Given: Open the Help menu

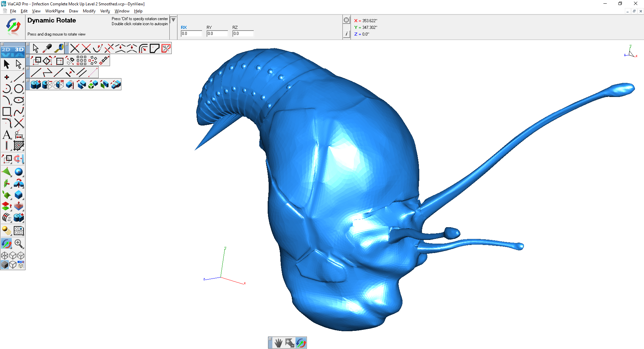Looking at the screenshot, I should pyautogui.click(x=138, y=11).
